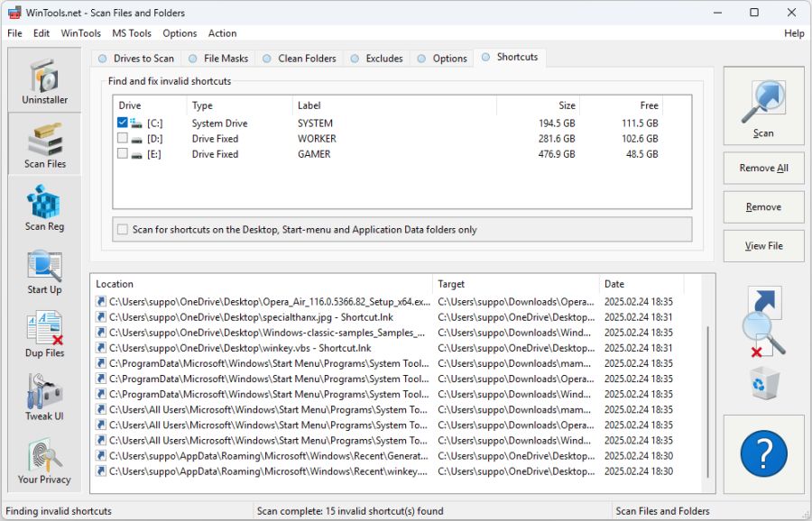Enable scanning shortcuts on Desktop folders only
Viewport: 812px width, 521px height.
[123, 229]
